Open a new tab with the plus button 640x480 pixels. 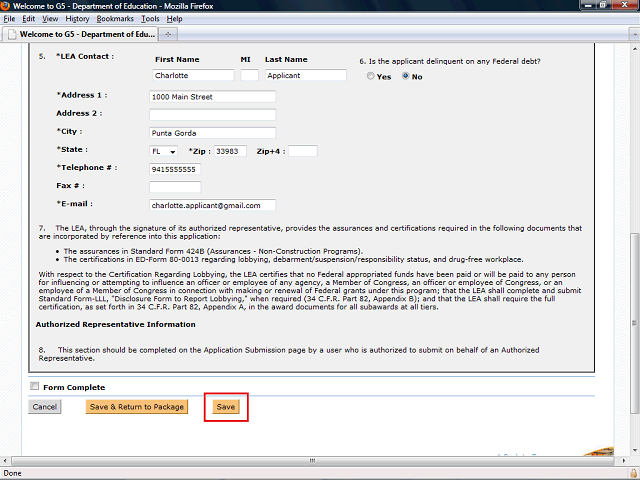(x=168, y=34)
